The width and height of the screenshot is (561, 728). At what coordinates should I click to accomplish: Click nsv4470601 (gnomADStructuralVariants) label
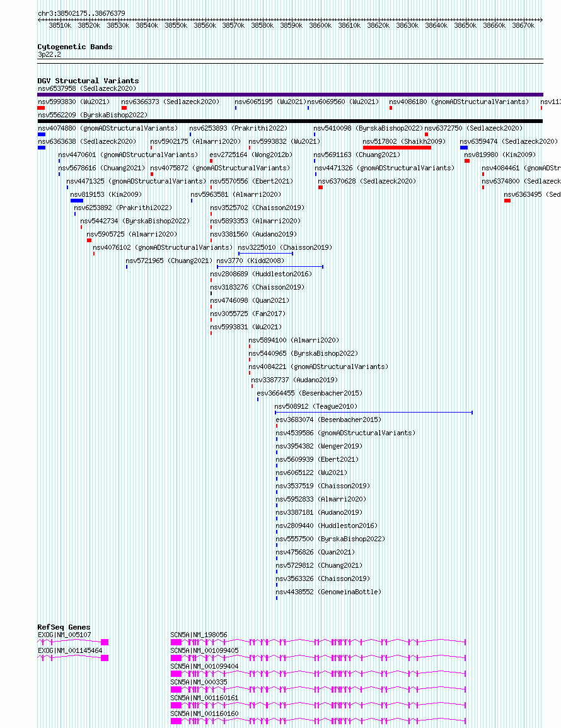[x=127, y=154]
